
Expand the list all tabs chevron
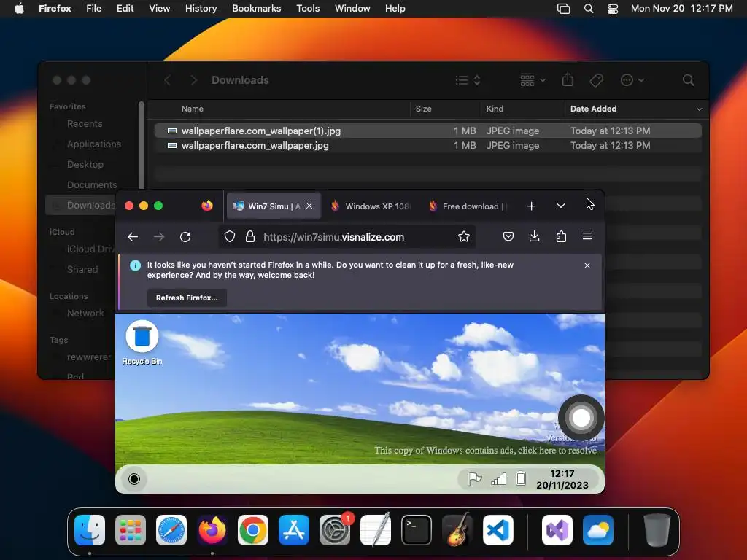click(x=561, y=206)
